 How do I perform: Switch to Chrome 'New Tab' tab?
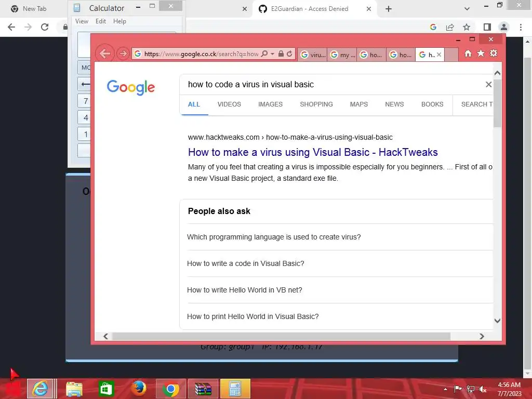click(x=34, y=9)
